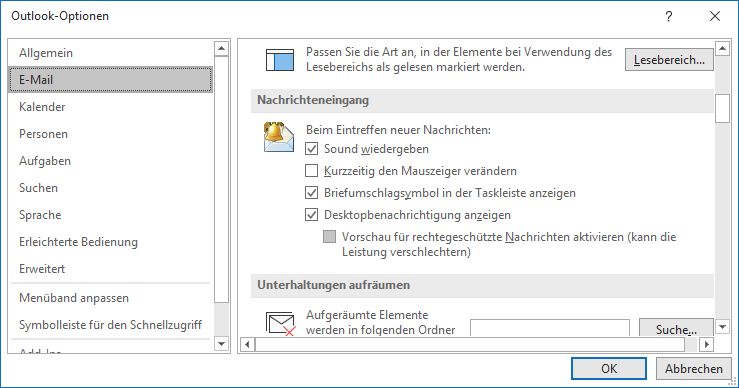Open help with the question mark icon
Image resolution: width=739 pixels, height=388 pixels.
[x=668, y=17]
